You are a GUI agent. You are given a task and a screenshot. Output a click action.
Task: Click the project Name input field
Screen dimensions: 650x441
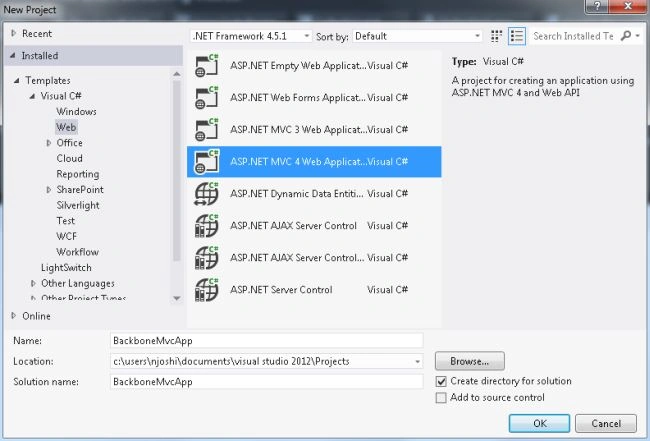pyautogui.click(x=267, y=341)
